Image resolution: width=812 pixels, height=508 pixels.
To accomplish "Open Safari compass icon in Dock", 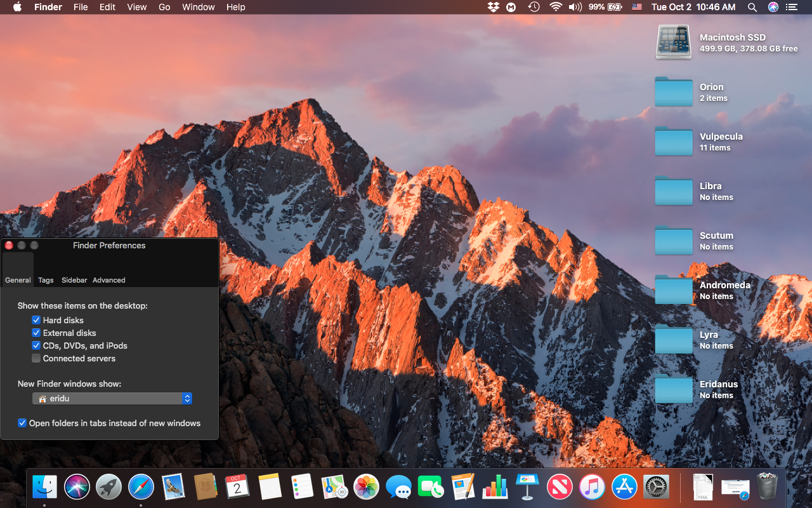I will click(x=141, y=487).
